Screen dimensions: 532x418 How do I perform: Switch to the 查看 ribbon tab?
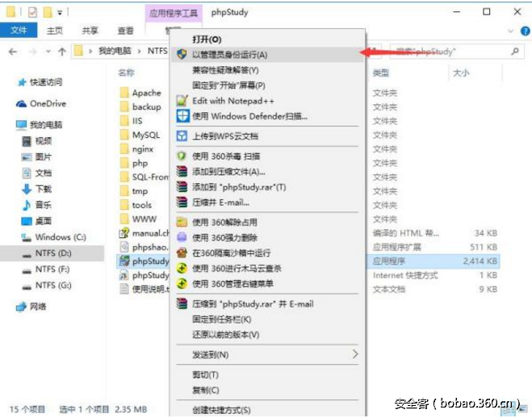(x=125, y=31)
